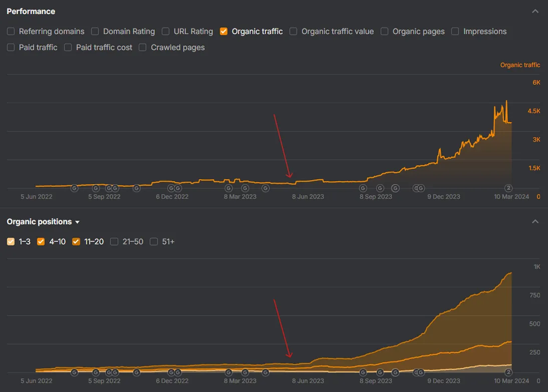Viewport: 548px width, 392px height.
Task: Turn on Organic traffic value checkbox
Action: (293, 32)
